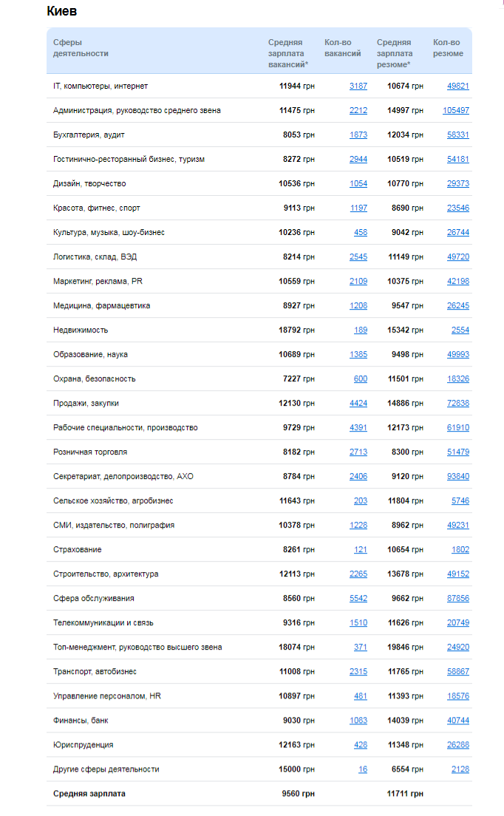504x816 pixels.
Task: Open 189 vacancies for Недвижимость
Action: pos(361,330)
